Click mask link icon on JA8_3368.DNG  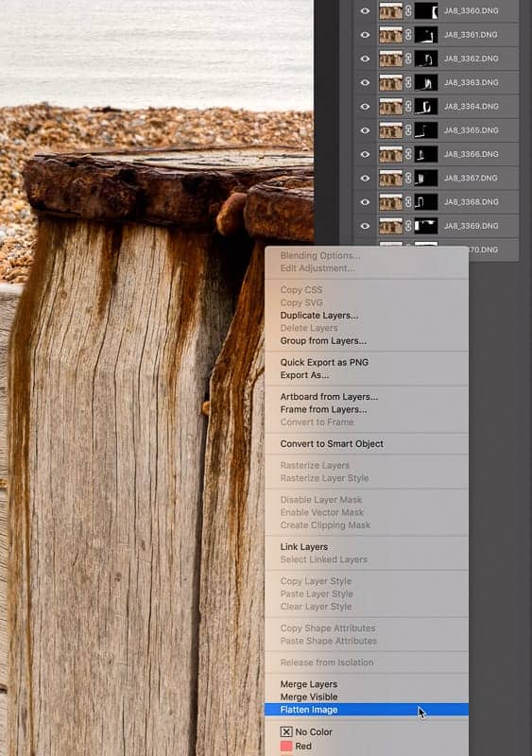point(408,202)
